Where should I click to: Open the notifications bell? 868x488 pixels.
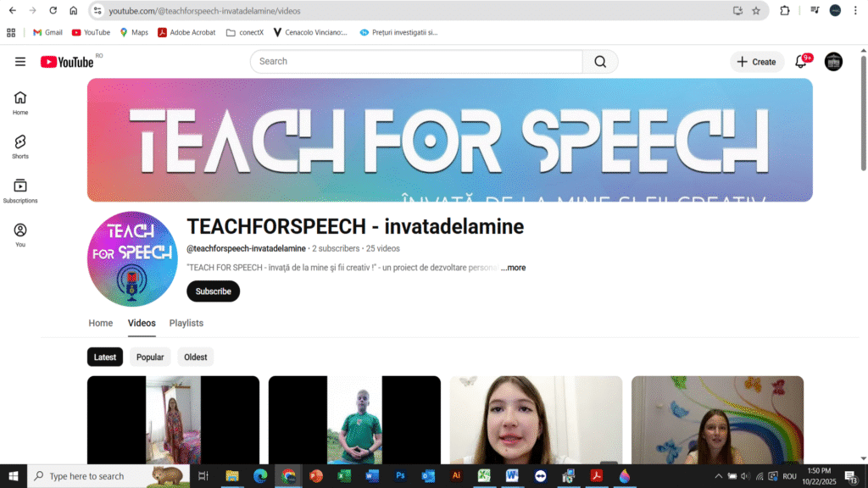point(800,62)
